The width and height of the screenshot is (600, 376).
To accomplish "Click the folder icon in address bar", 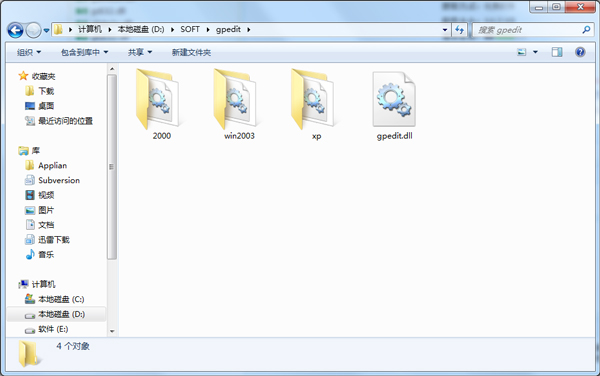I will click(x=58, y=29).
